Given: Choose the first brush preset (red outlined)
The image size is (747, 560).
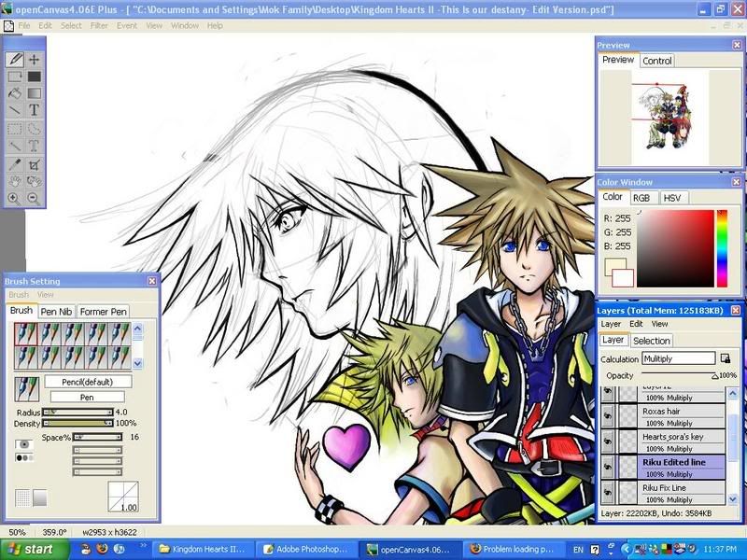Looking at the screenshot, I should [x=26, y=334].
